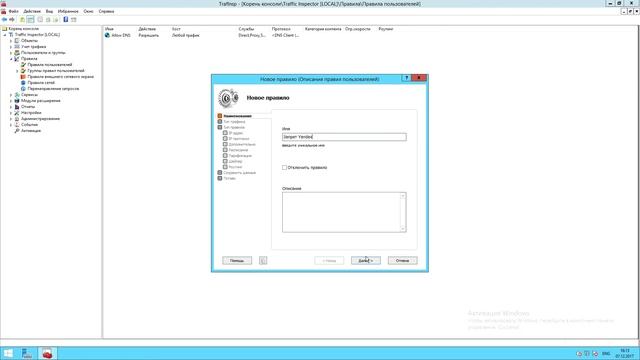Open the Окно menu

tap(89, 11)
